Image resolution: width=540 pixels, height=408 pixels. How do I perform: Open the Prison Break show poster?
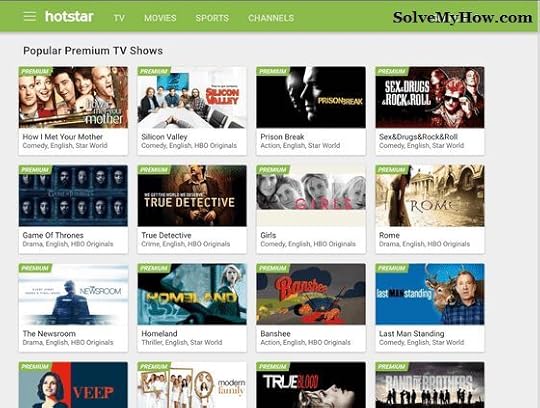(x=311, y=97)
